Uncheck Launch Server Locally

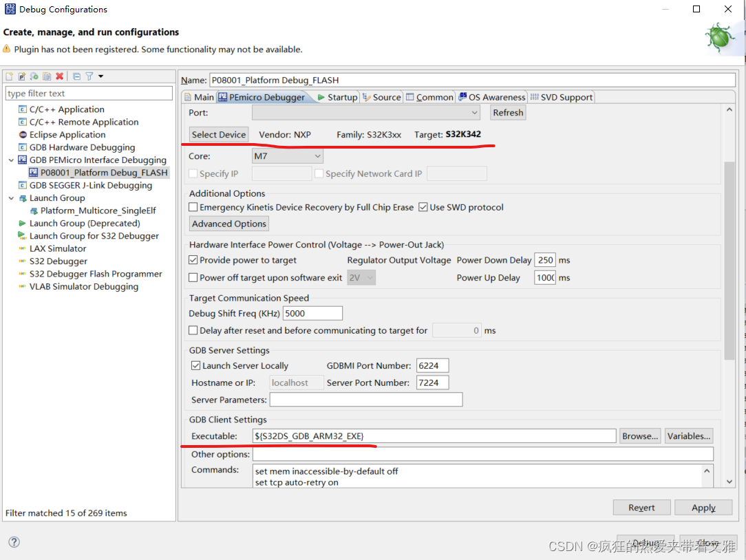point(195,365)
